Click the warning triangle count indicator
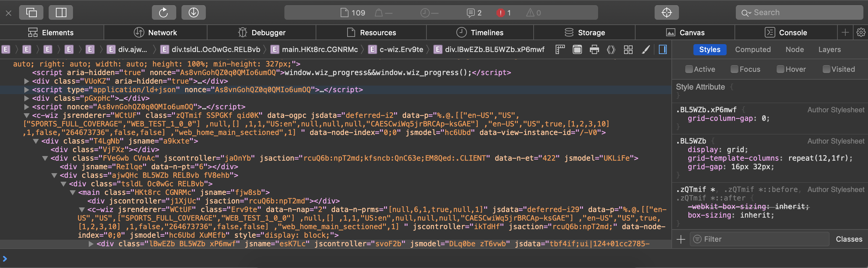Image resolution: width=868 pixels, height=268 pixels. click(533, 13)
